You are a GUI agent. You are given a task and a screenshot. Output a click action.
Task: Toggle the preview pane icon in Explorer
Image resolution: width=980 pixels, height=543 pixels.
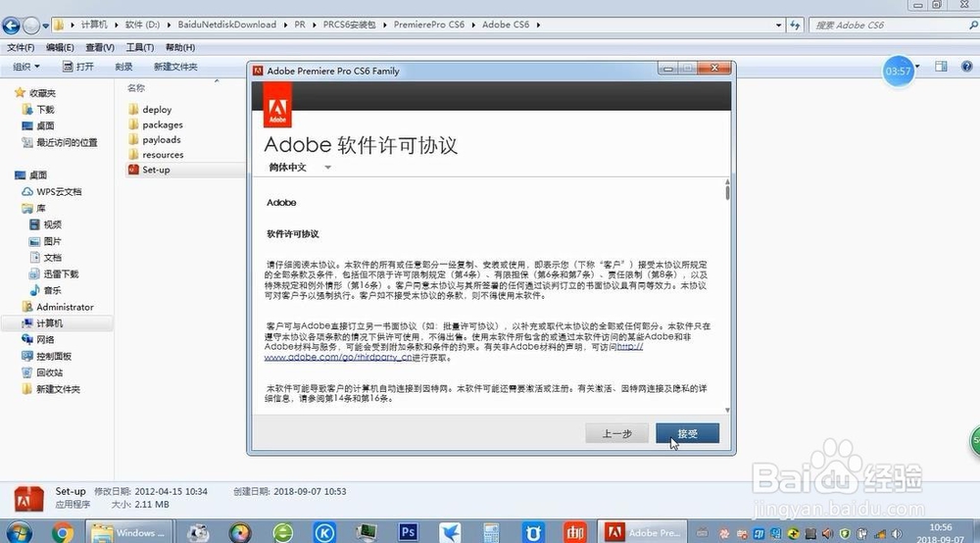(x=941, y=67)
